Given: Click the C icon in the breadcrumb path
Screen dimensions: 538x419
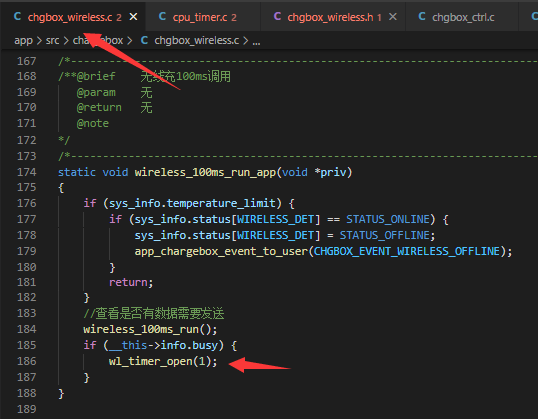Looking at the screenshot, I should [x=144, y=40].
